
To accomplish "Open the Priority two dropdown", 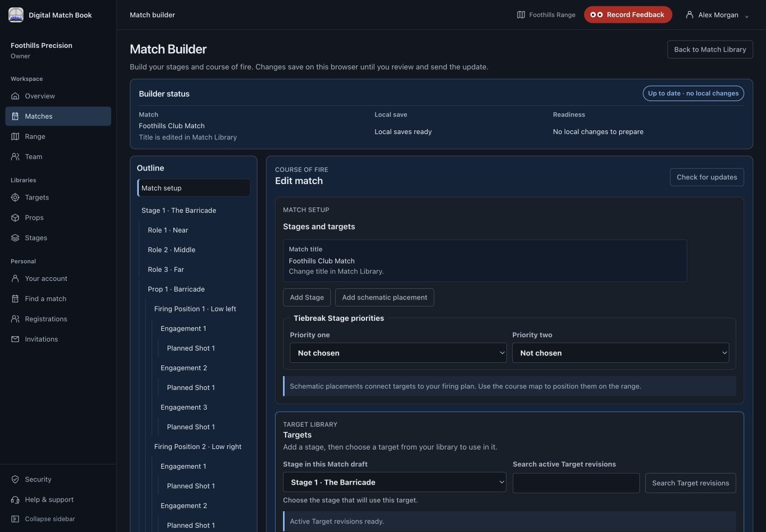I will pos(620,353).
